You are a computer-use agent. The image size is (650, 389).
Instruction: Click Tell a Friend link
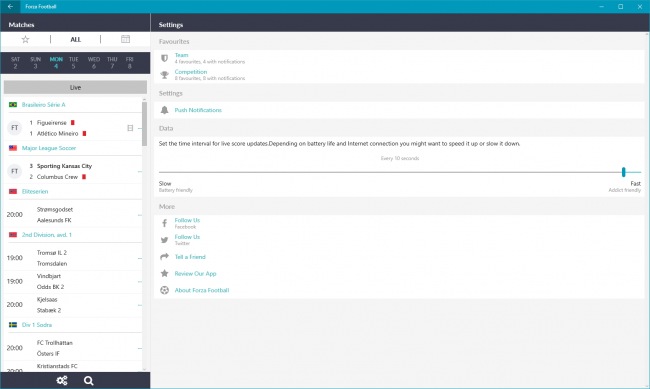click(x=190, y=257)
